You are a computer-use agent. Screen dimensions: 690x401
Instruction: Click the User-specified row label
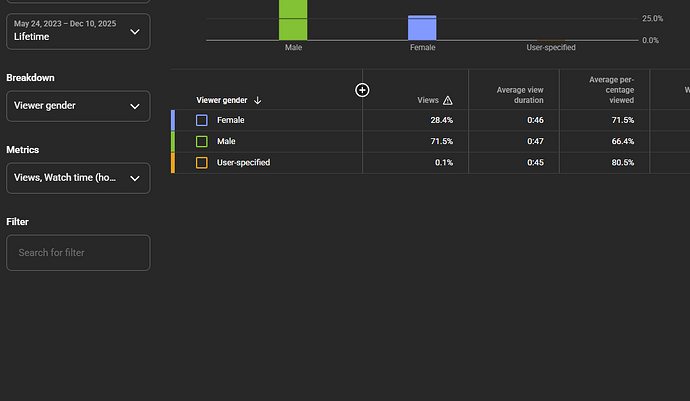coord(243,163)
